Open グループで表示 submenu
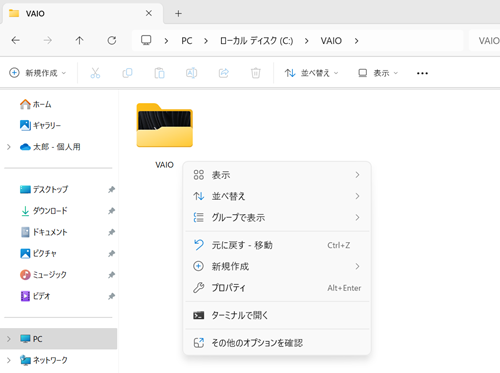This screenshot has width=500, height=373. (277, 217)
